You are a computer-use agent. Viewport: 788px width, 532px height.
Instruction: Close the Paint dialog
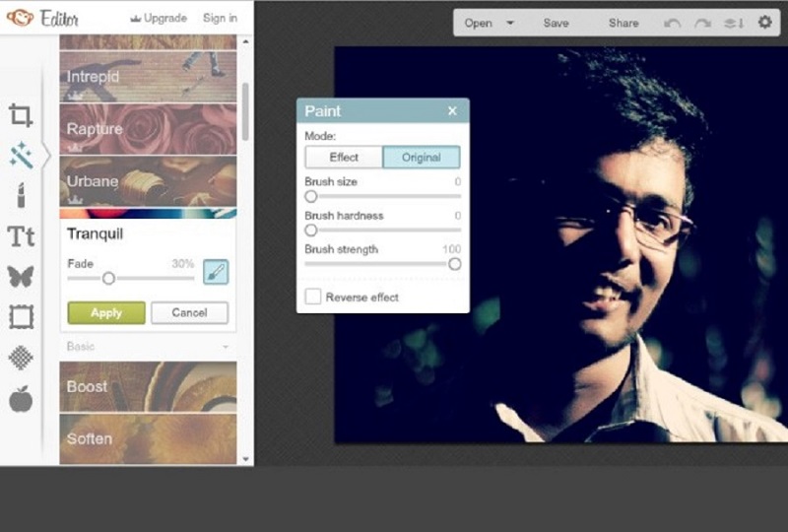click(x=452, y=110)
